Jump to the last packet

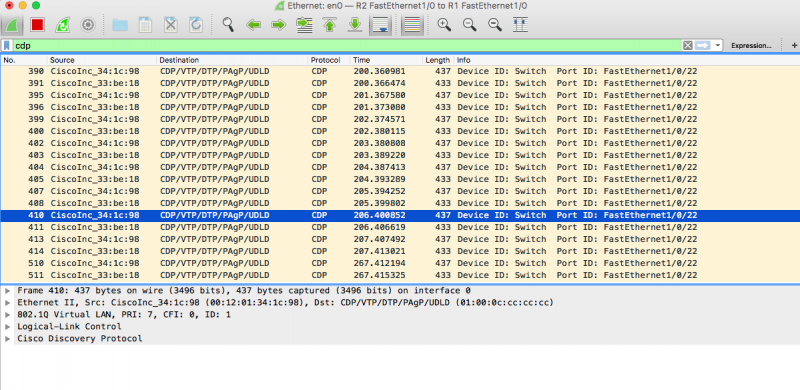coord(355,25)
